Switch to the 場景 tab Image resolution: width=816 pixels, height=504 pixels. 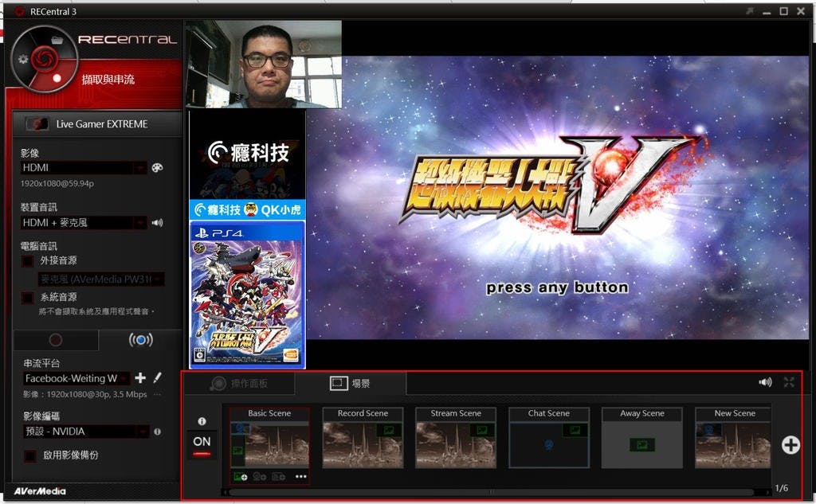point(351,383)
